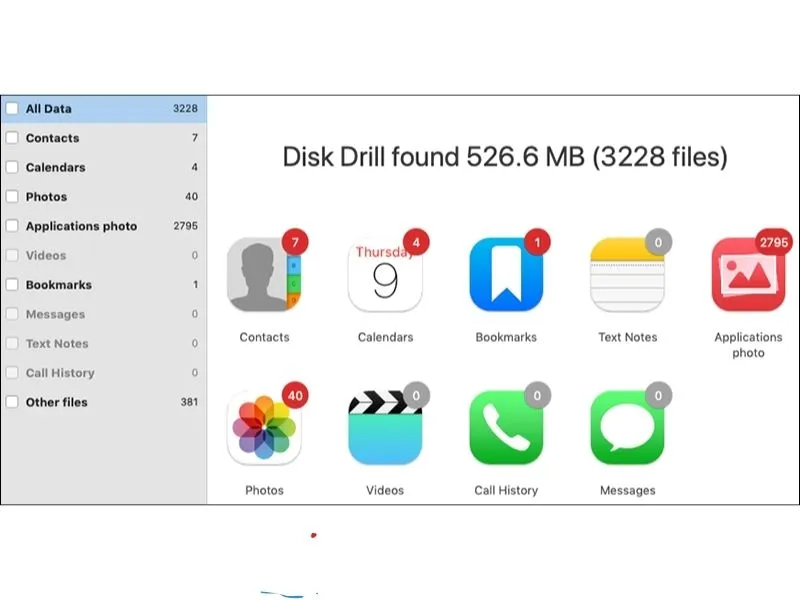800x600 pixels.
Task: Check the Photos checkbox in sidebar
Action: (12, 196)
